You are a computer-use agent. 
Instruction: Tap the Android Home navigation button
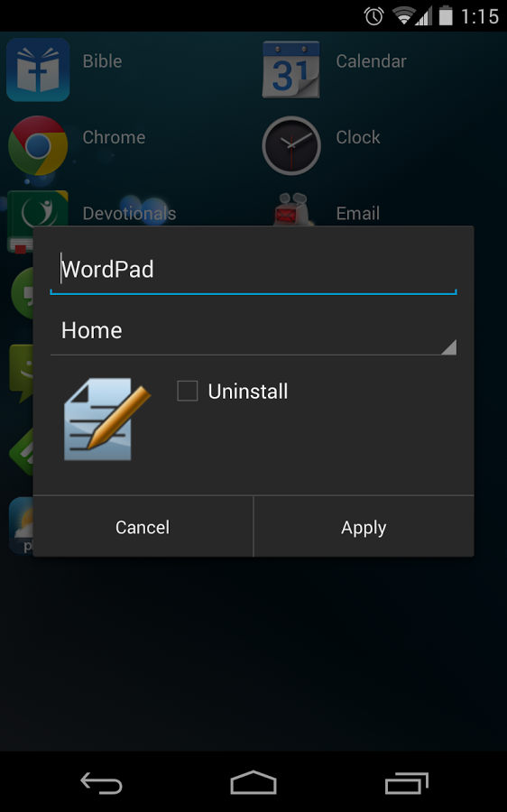(x=253, y=782)
